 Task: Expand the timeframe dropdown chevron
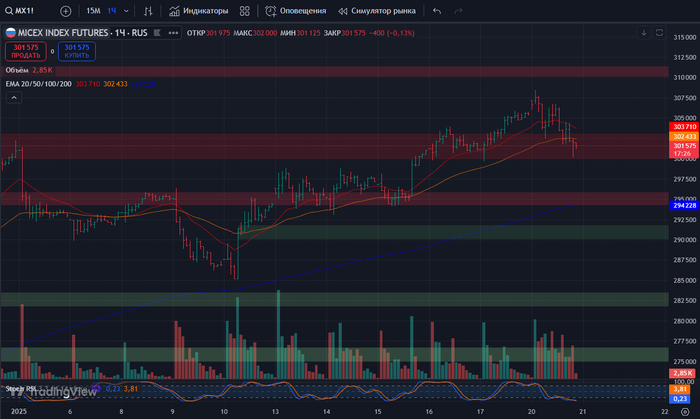coord(128,11)
